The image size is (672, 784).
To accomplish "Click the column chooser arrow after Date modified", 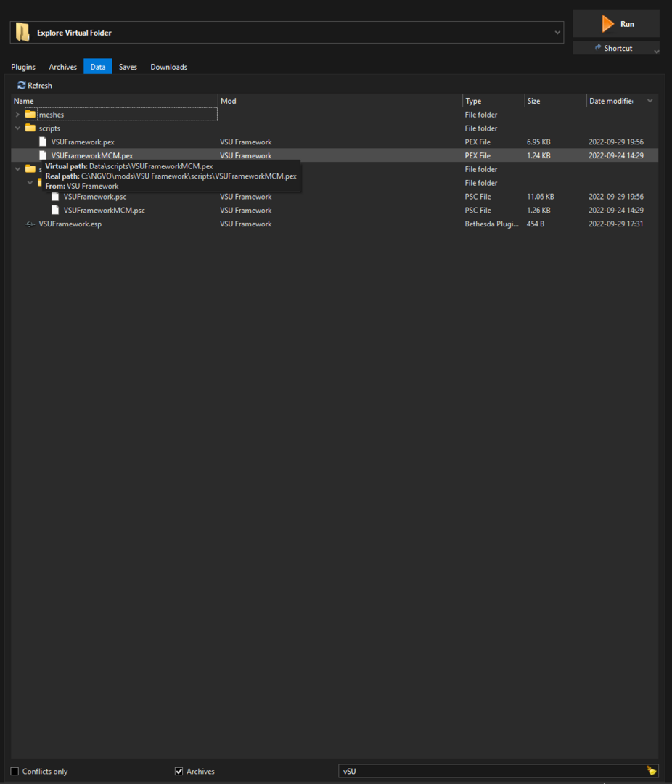I will [650, 101].
